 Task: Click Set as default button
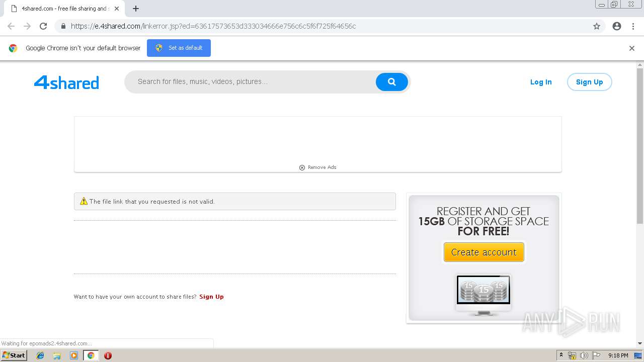tap(179, 48)
